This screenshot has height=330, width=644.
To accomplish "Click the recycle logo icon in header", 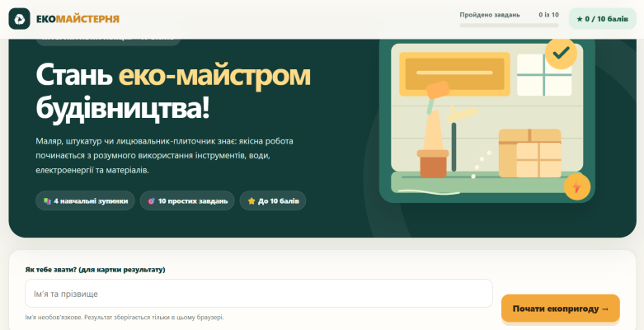I will (19, 19).
